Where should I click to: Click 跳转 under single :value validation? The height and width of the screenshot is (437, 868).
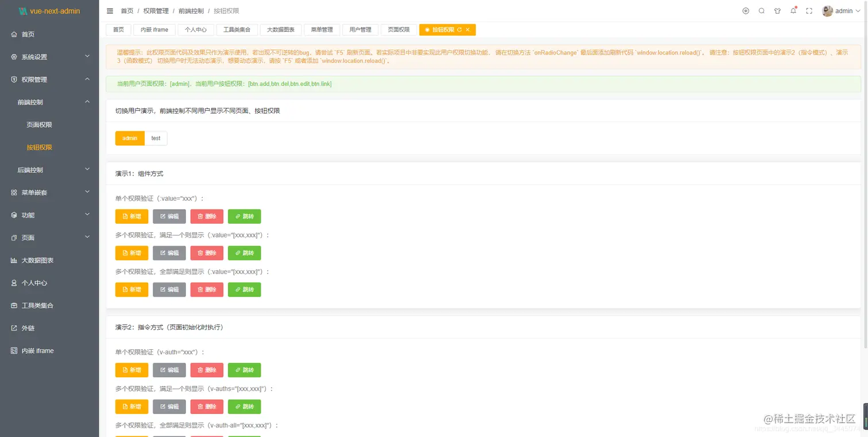[x=245, y=216]
